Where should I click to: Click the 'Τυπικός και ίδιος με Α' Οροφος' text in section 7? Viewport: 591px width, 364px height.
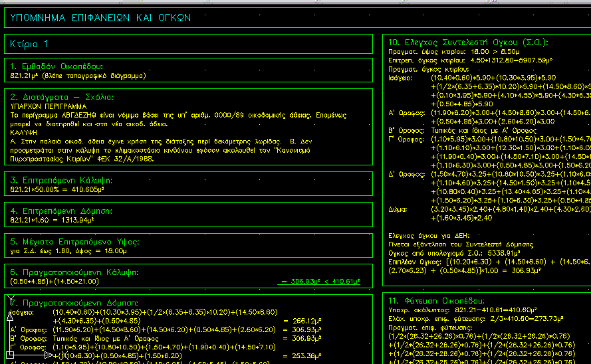(106, 338)
